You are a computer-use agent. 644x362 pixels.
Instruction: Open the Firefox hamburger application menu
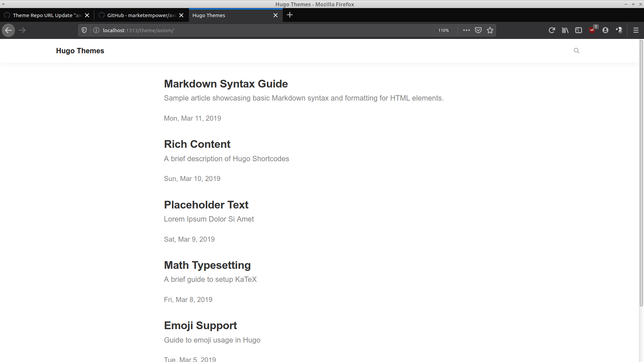[x=636, y=30]
